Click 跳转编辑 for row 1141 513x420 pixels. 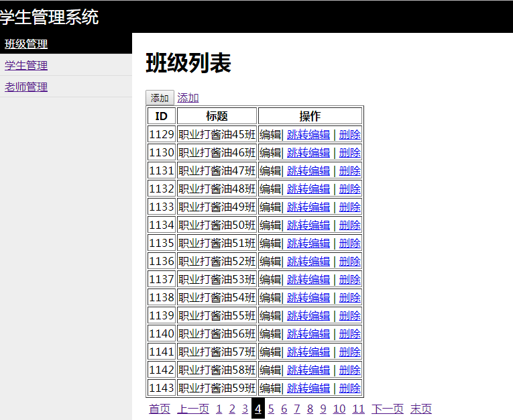point(308,352)
